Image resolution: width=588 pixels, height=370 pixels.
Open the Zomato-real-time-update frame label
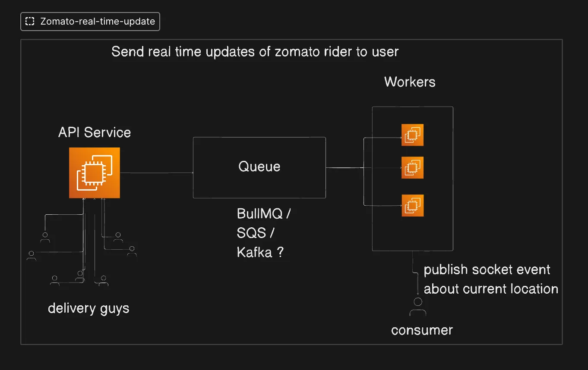pos(97,22)
